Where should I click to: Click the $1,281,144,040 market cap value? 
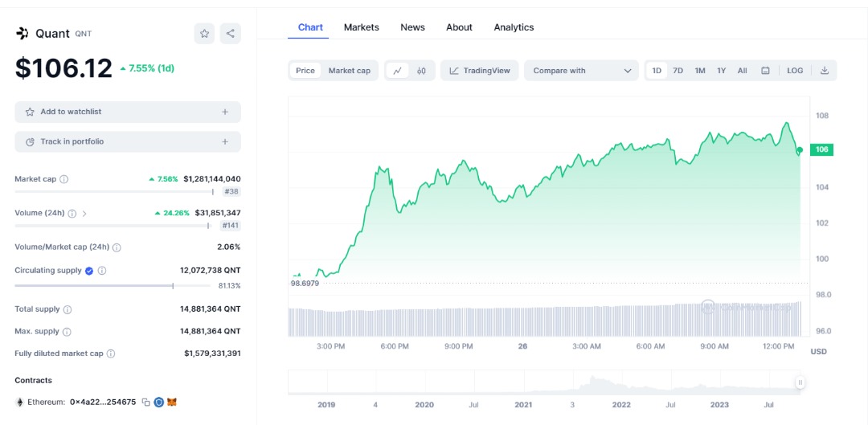(x=212, y=179)
